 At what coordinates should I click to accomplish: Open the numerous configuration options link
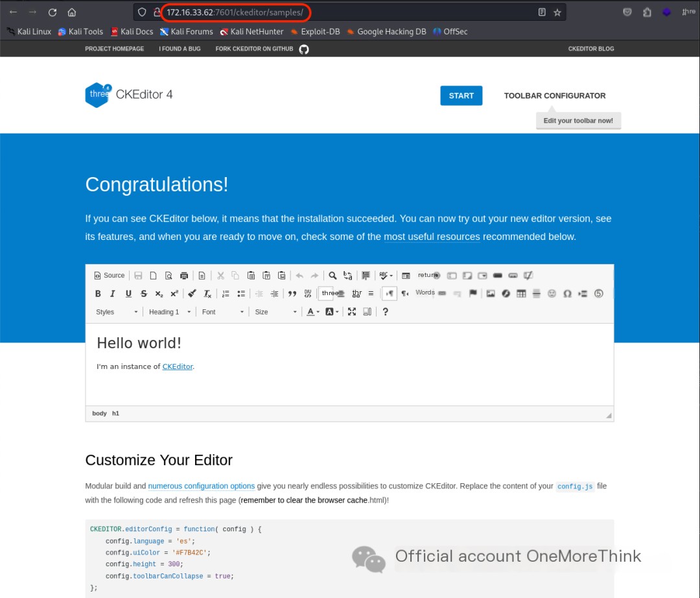click(202, 486)
